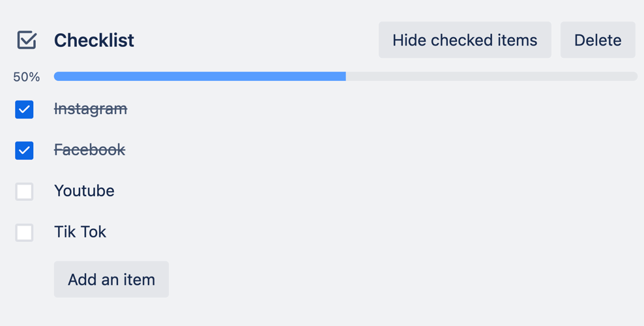Uncheck the Facebook checkbox
The width and height of the screenshot is (644, 326).
coord(24,151)
